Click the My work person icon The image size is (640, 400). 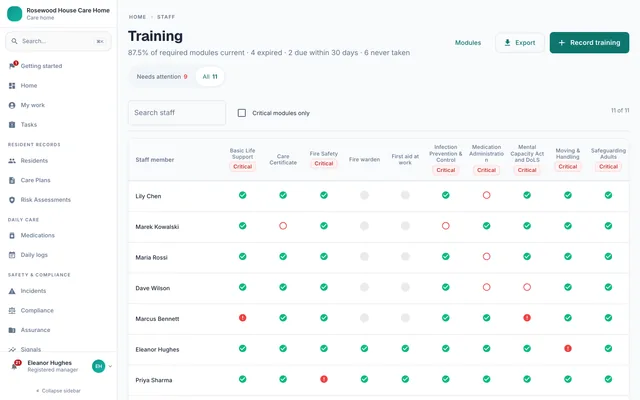12,105
